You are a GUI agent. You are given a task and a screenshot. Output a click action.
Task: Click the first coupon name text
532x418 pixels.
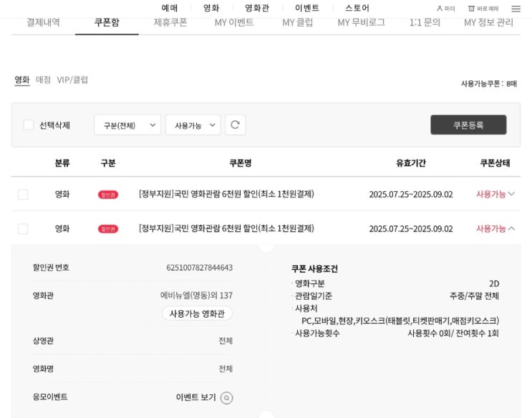coord(226,194)
